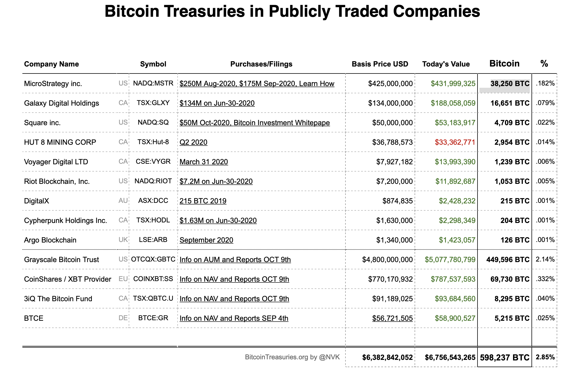Click the Today's Value column header
The width and height of the screenshot is (588, 380).
(x=446, y=64)
